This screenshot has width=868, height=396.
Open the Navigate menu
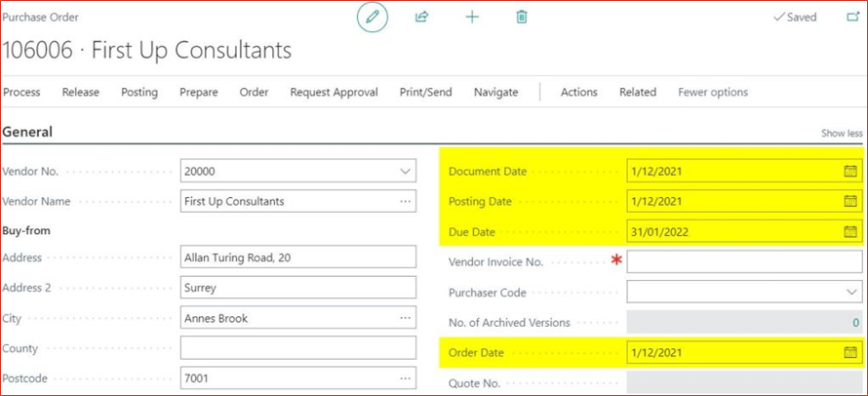tap(495, 93)
